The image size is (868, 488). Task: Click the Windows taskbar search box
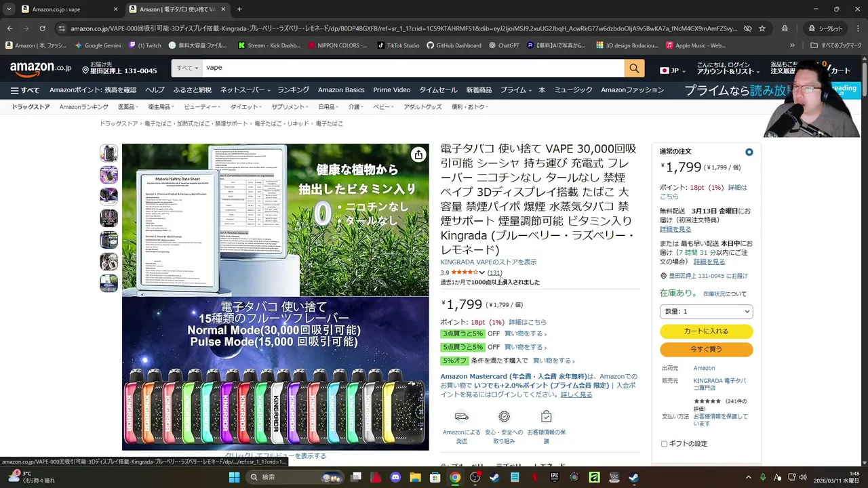coord(294,477)
